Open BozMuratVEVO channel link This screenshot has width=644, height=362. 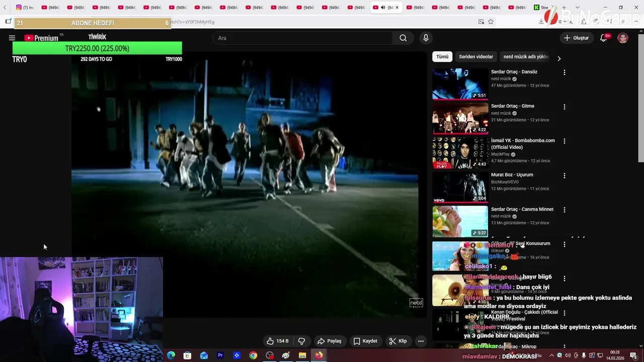point(505,182)
